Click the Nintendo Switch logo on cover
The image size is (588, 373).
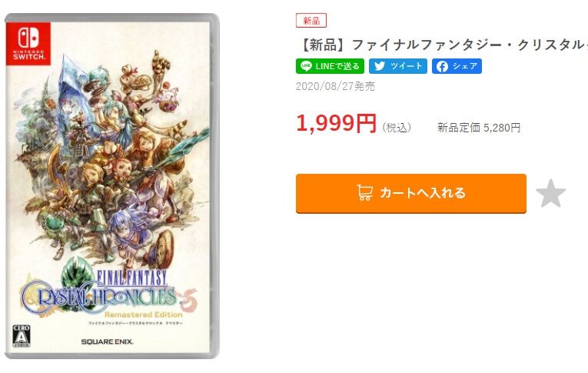pyautogui.click(x=28, y=44)
